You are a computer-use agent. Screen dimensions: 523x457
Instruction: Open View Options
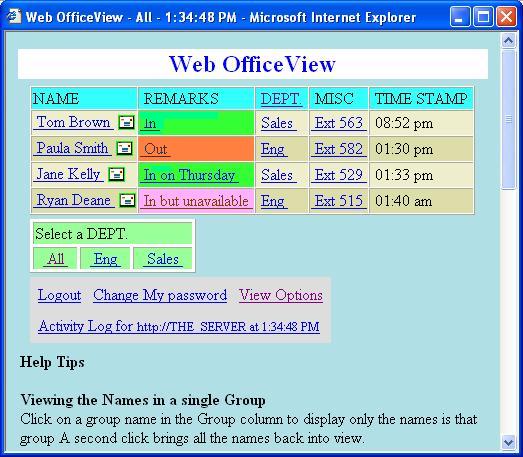tap(281, 295)
